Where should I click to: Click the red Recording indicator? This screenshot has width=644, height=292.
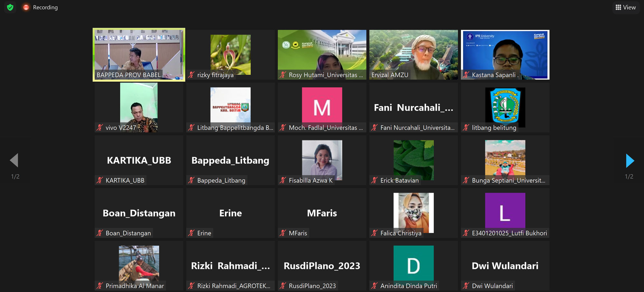click(x=26, y=7)
